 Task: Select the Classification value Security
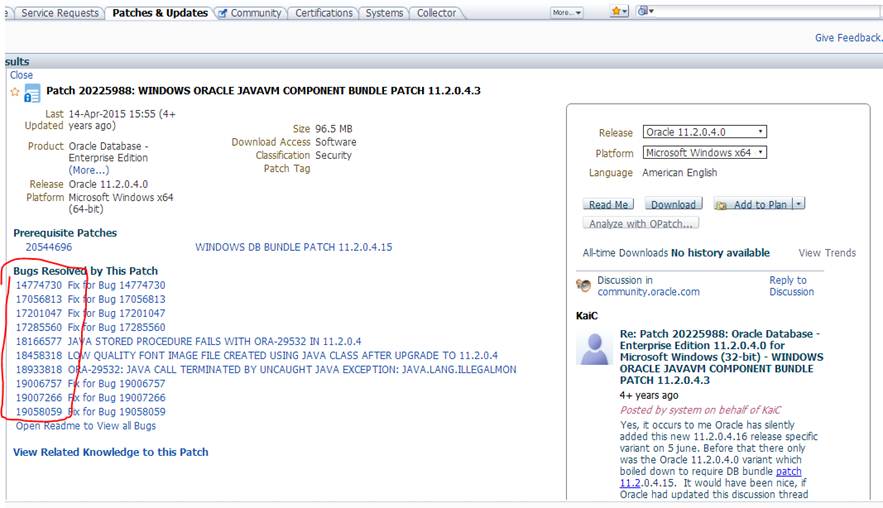tap(333, 155)
